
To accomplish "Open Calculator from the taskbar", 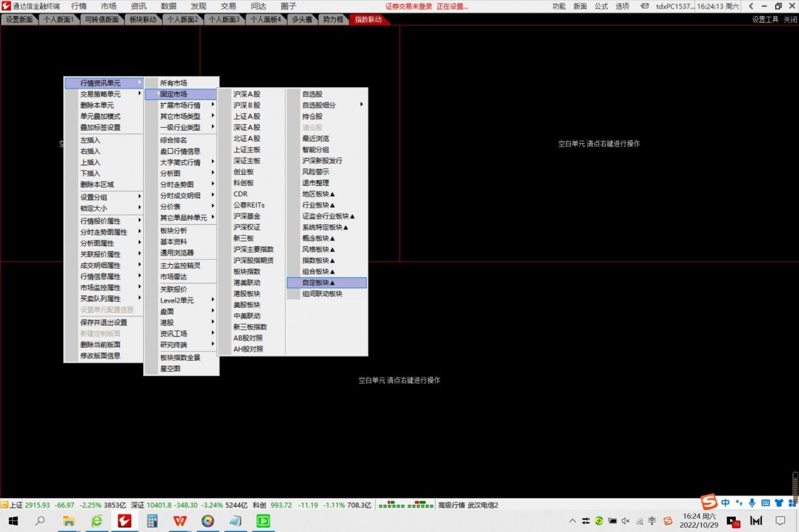I will pos(152,521).
